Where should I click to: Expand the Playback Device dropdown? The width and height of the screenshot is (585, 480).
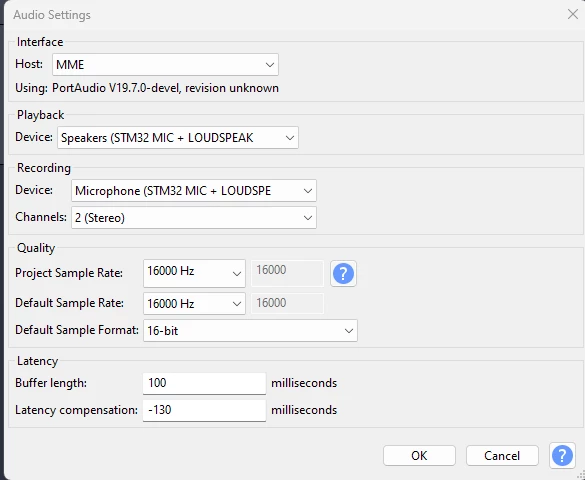(178, 138)
